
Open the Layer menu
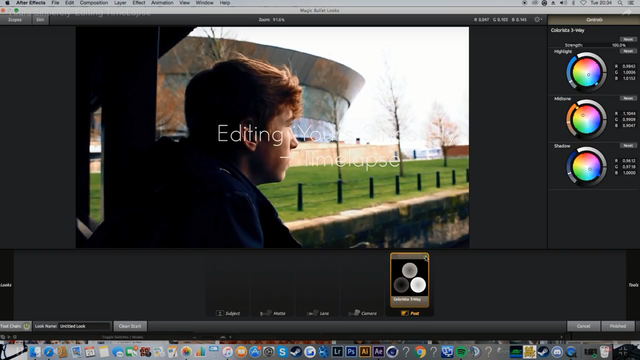click(120, 3)
